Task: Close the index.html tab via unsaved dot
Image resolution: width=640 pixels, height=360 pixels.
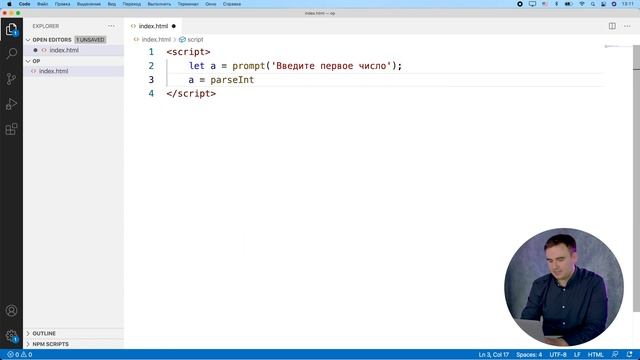Action: (x=173, y=26)
